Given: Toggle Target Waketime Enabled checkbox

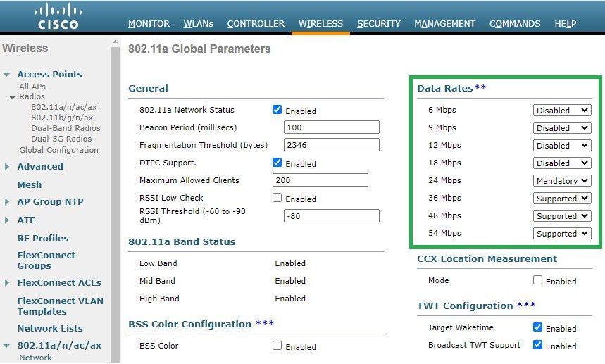Looking at the screenshot, I should (537, 327).
